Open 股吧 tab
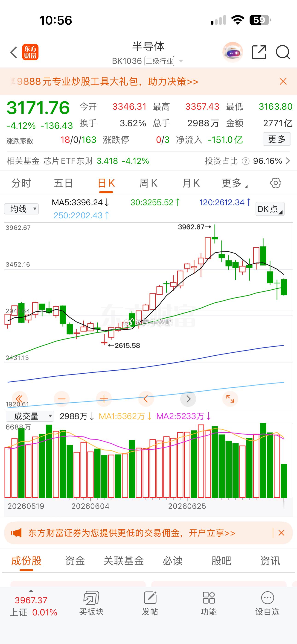The width and height of the screenshot is (297, 644). 221,561
